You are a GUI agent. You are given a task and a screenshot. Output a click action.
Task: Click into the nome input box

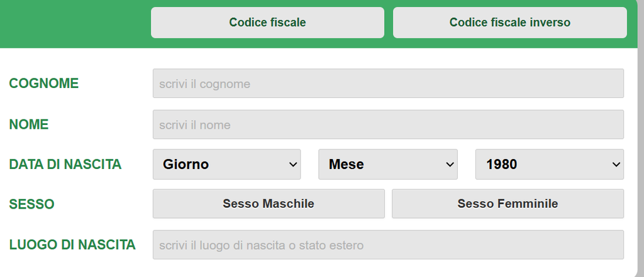tap(388, 125)
